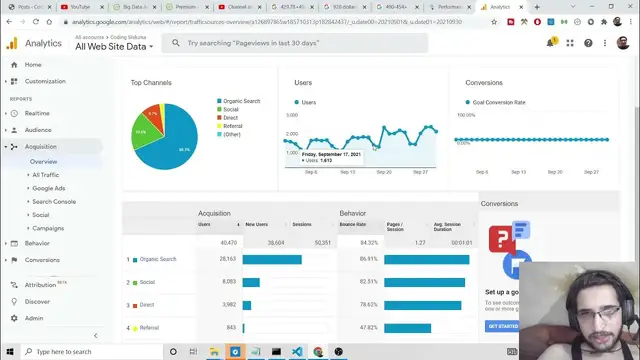Select the Acquisition arrows icon
The image size is (640, 360).
coord(14,147)
